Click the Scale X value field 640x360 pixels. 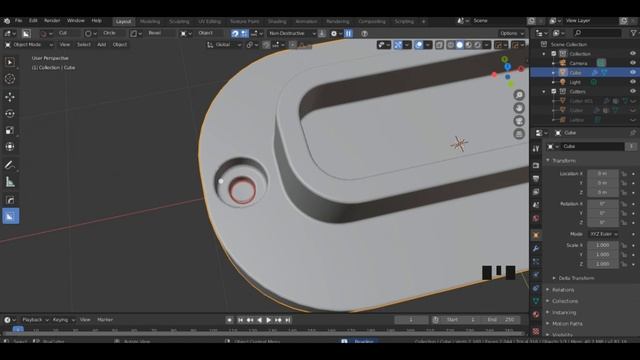(x=603, y=245)
